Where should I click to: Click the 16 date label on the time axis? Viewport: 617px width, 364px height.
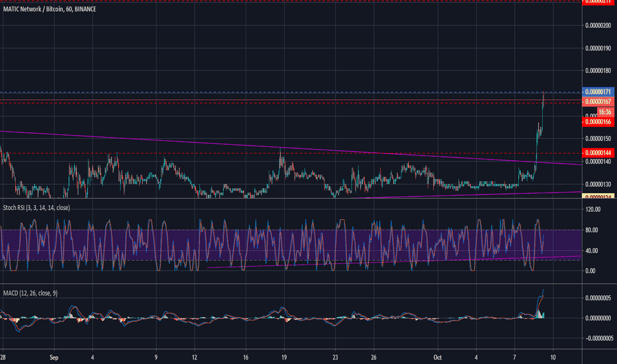click(x=246, y=357)
